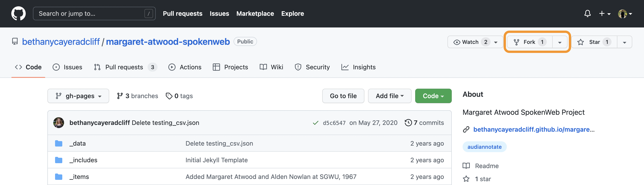
Task: Select the Security tab
Action: (x=312, y=67)
